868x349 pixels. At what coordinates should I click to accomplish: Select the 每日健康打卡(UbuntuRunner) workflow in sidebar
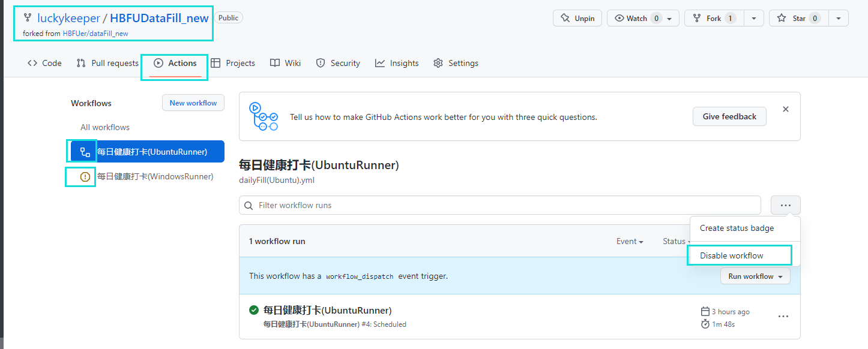(x=148, y=152)
